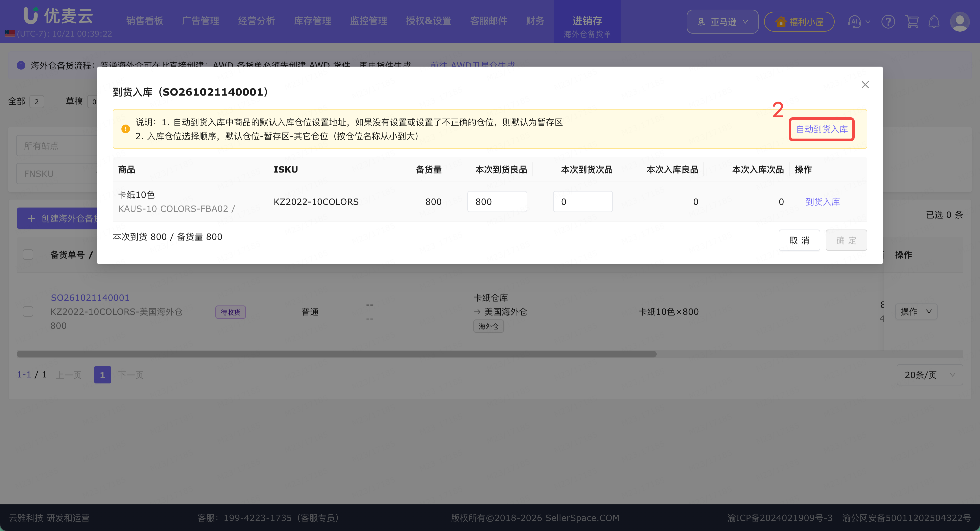The image size is (980, 531).
Task: Click the 创建海外仓备货单 button
Action: [57, 218]
